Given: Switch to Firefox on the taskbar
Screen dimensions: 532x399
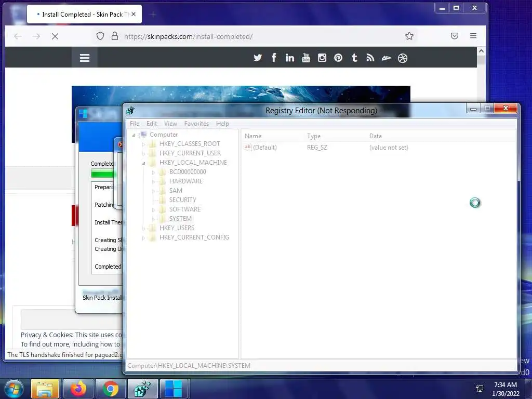Looking at the screenshot, I should (78, 389).
